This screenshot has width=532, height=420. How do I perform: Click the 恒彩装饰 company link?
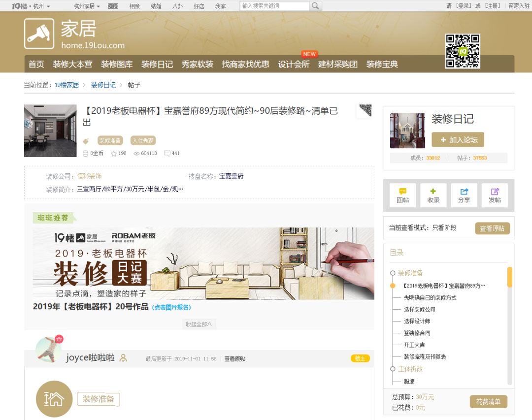tap(89, 176)
